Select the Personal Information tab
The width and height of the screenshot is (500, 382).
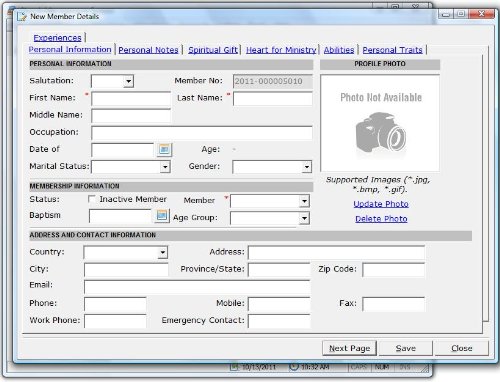tap(70, 49)
